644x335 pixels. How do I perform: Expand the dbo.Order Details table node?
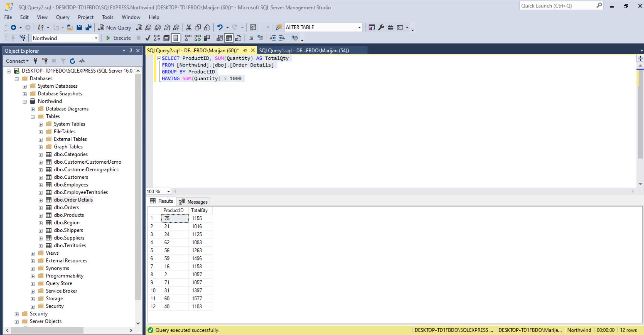(x=41, y=200)
